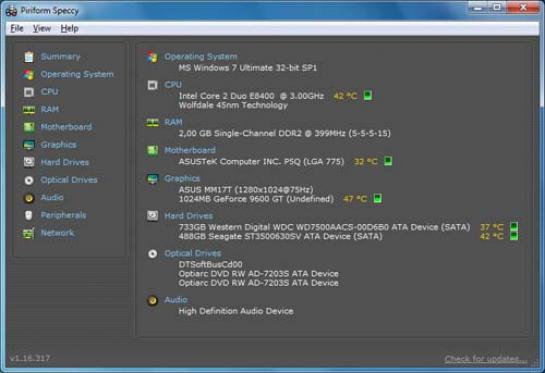Image resolution: width=545 pixels, height=373 pixels.
Task: Click the Summary clipboard icon in sidebar
Action: click(x=29, y=57)
